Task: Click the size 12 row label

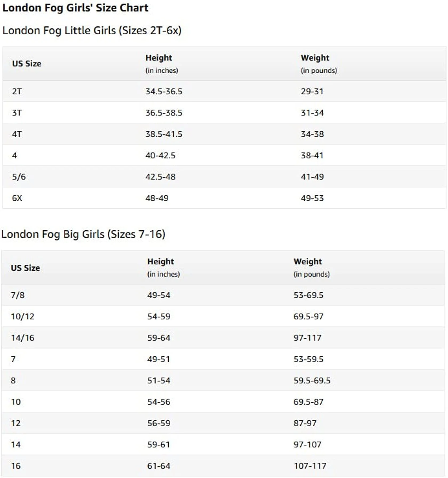Action: (16, 423)
